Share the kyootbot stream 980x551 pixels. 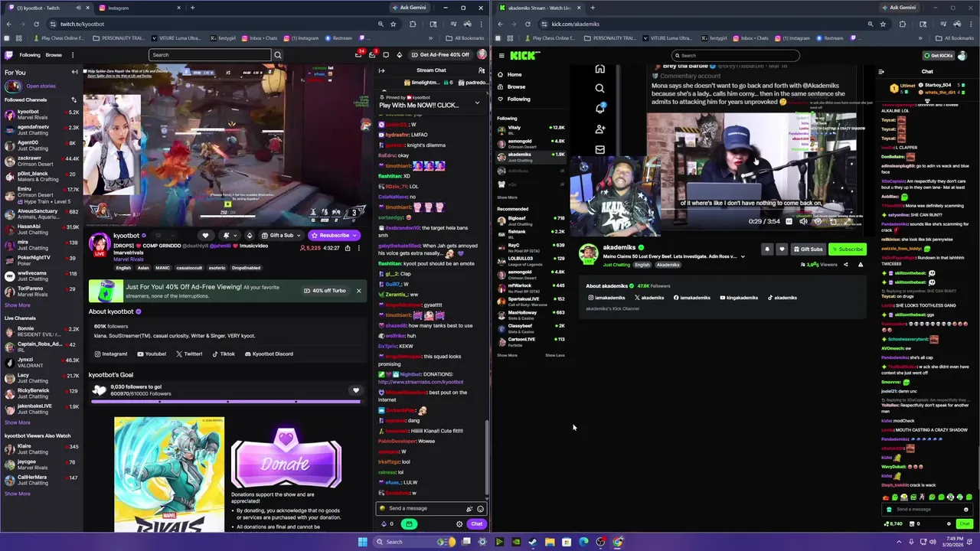click(347, 248)
